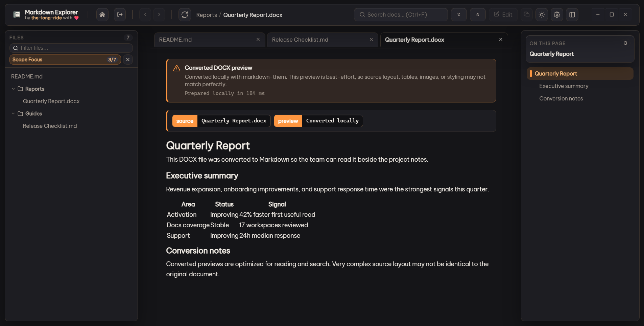The width and height of the screenshot is (644, 326).
Task: Close the Release Checklist.md tab
Action: (371, 40)
